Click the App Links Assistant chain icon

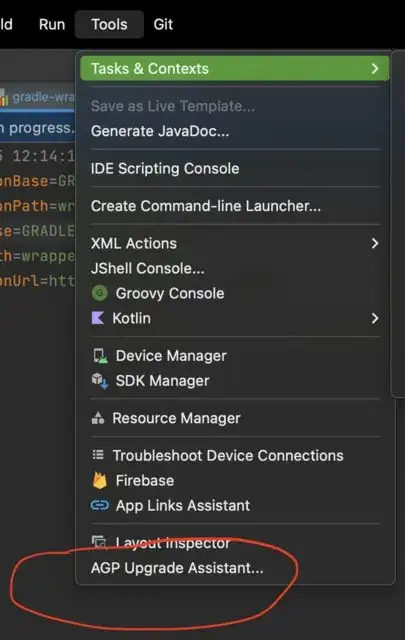click(x=100, y=505)
